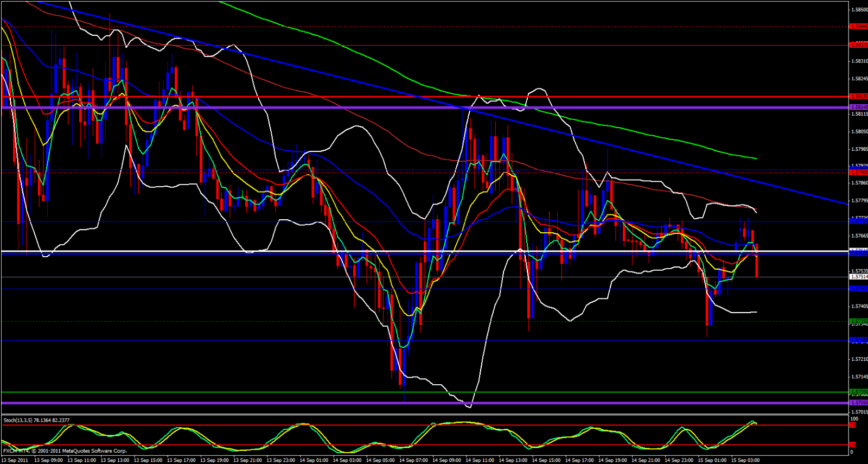Screen dimensions: 868x464
Task: Select the purple 1.58140 price label
Action: click(858, 107)
